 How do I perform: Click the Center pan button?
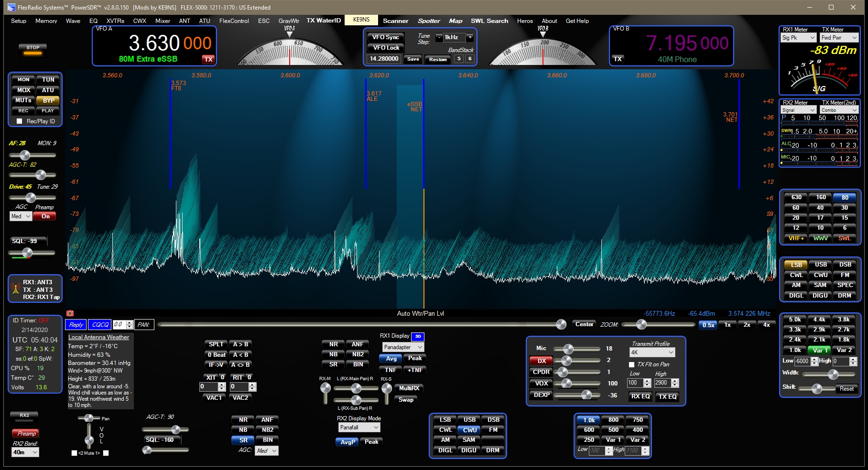tap(584, 324)
